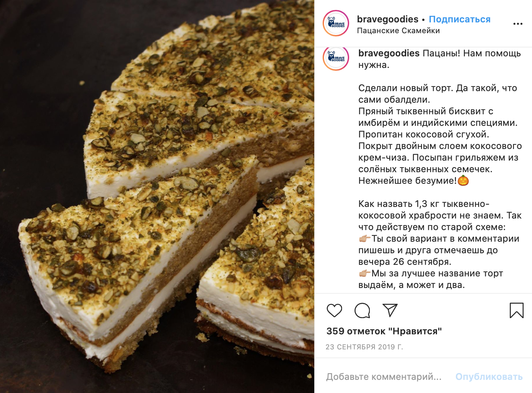532x393 pixels.
Task: Open bravegoodies username in post header
Action: tap(388, 19)
